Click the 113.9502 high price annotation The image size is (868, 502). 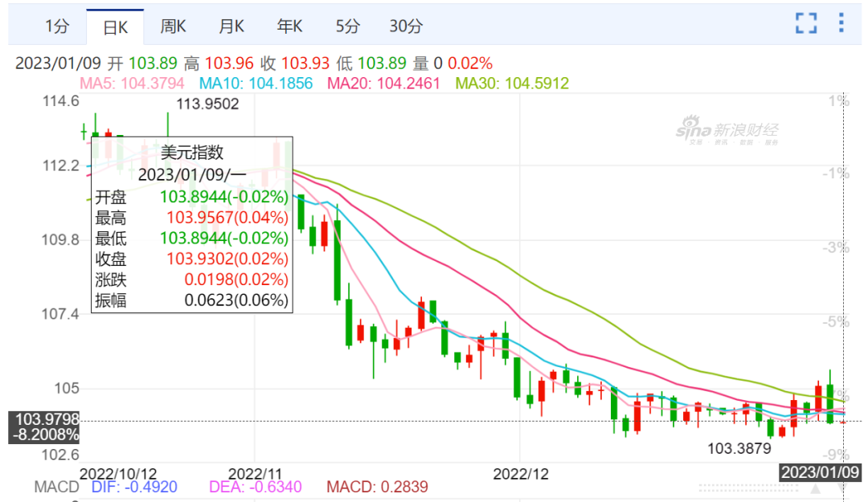pos(207,104)
